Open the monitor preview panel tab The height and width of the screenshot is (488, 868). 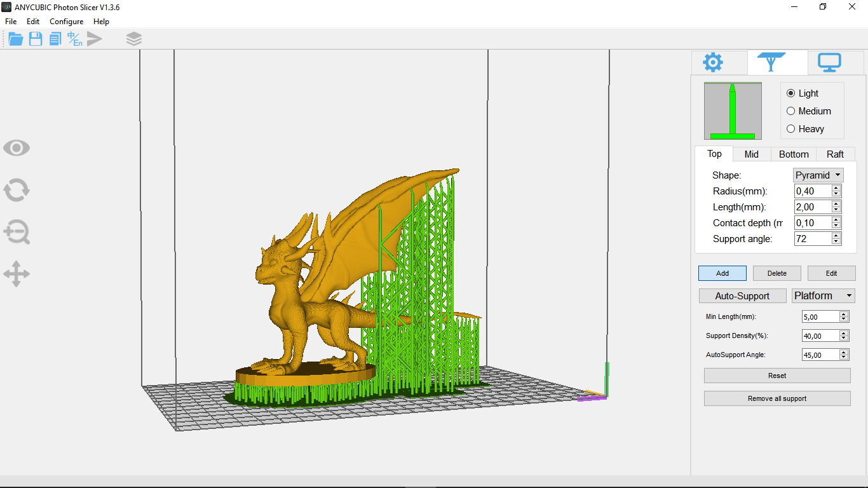[x=829, y=63]
